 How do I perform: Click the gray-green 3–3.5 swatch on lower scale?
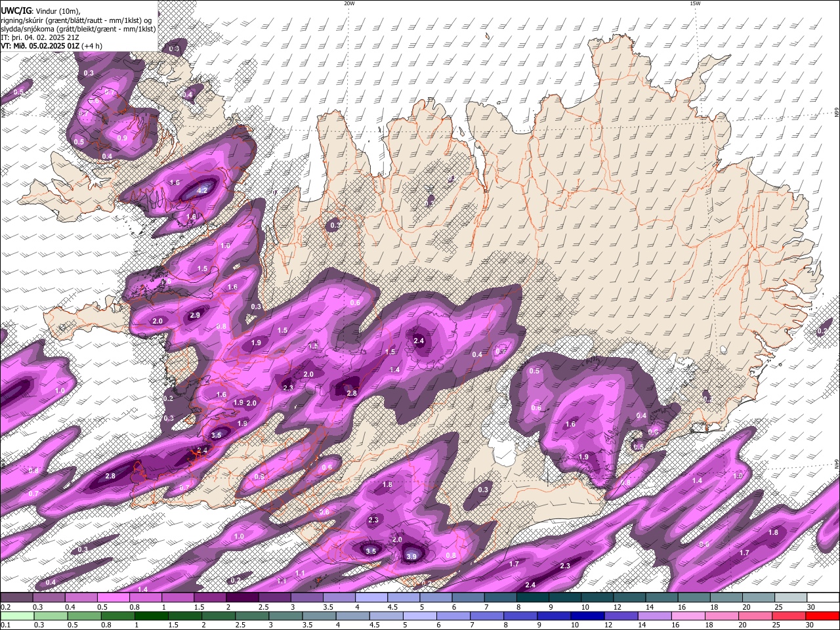285,616
